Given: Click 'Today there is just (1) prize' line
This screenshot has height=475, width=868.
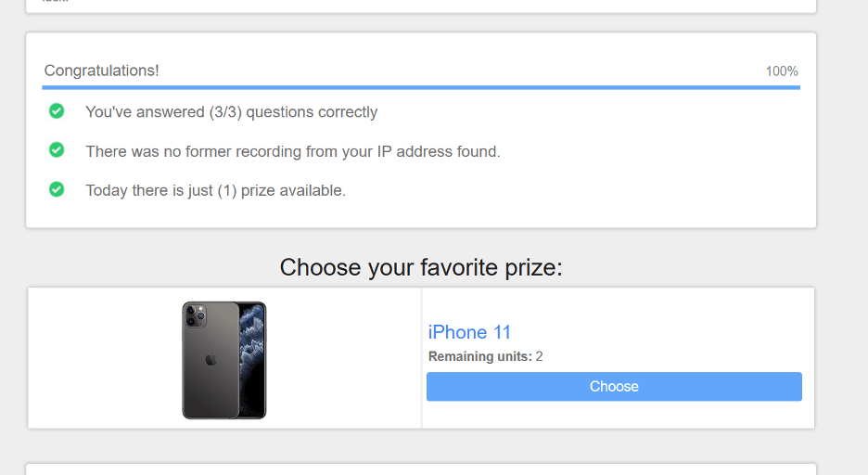Looking at the screenshot, I should (215, 190).
